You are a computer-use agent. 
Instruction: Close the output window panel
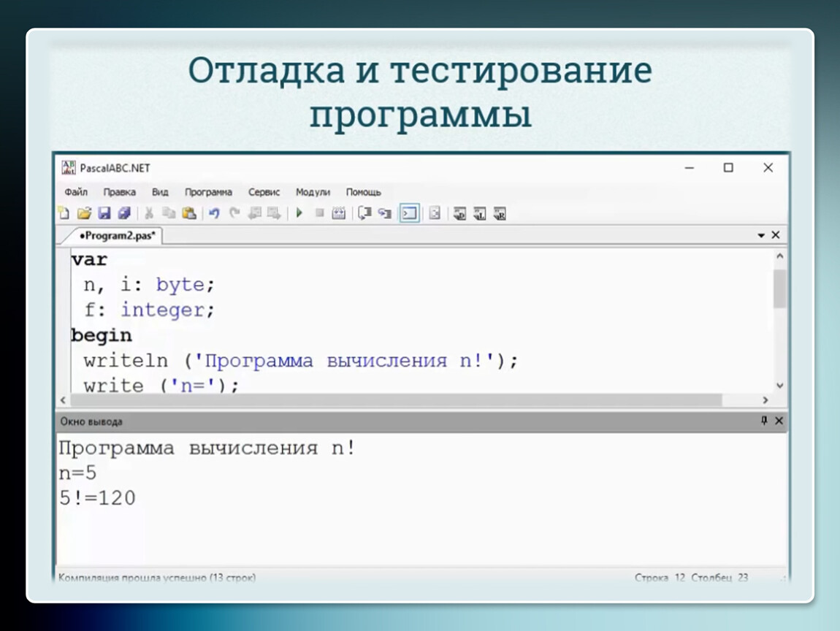click(x=779, y=421)
